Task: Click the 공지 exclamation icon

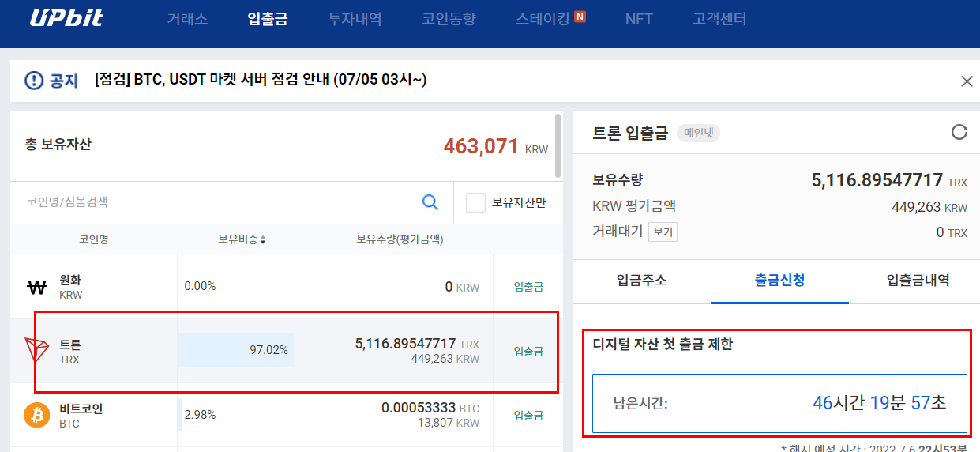Action: pyautogui.click(x=34, y=80)
